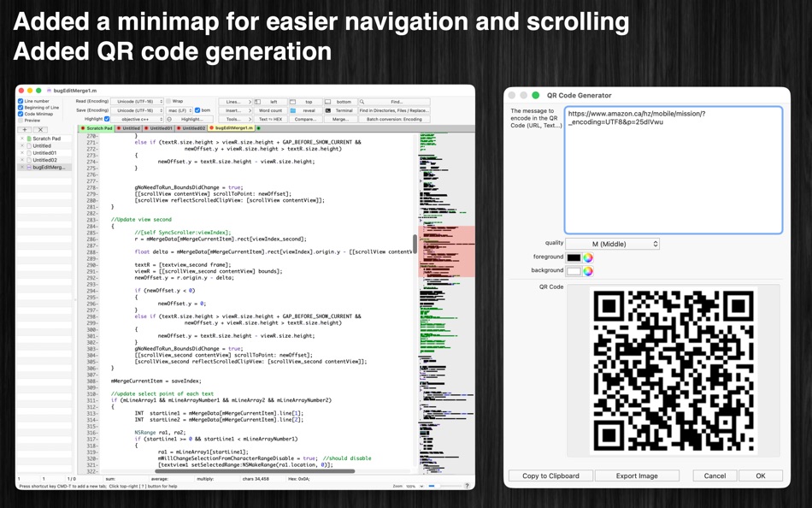Click the red dot on Untitled02 tab
This screenshot has width=812, height=508.
click(x=179, y=128)
